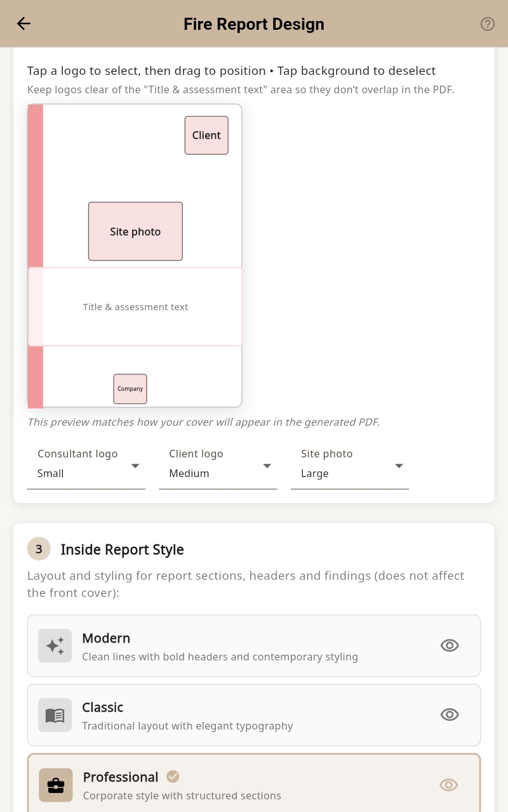This screenshot has height=812, width=508.
Task: Click the Classic style book icon
Action: [55, 715]
